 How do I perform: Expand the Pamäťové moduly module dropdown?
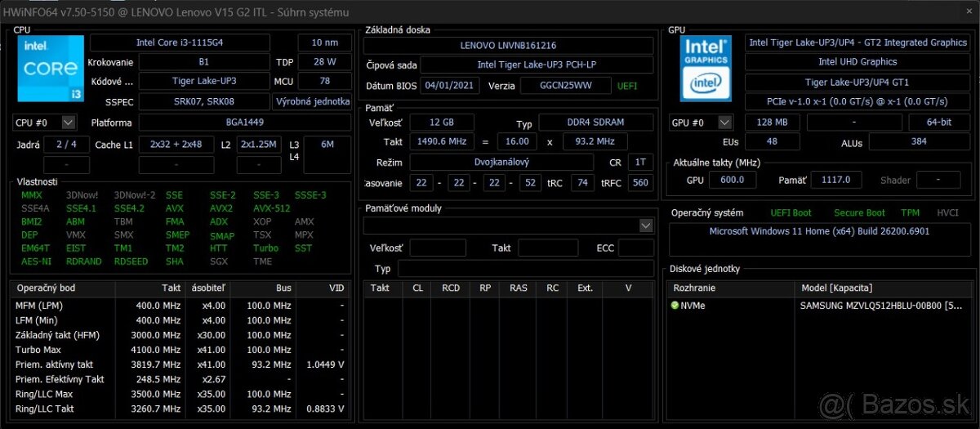coord(646,226)
